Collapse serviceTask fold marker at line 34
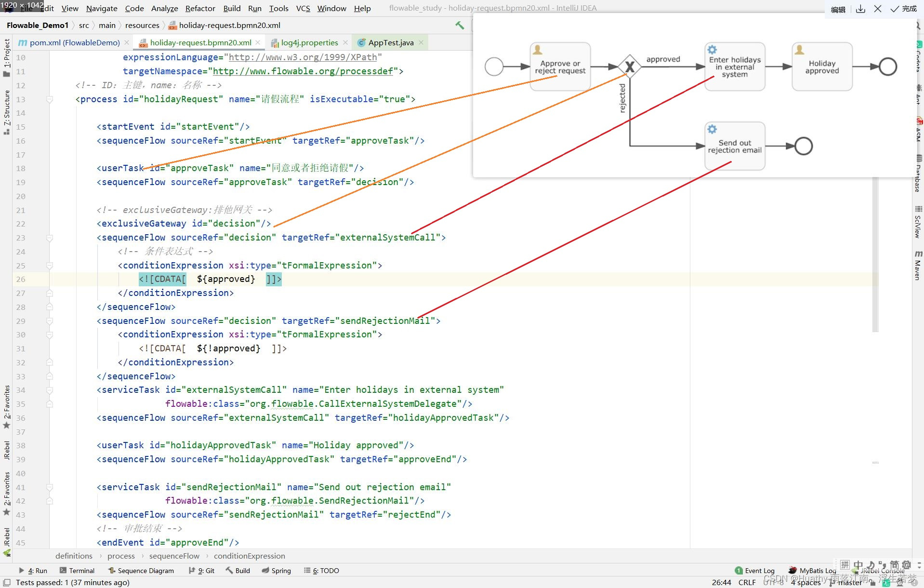Image resolution: width=924 pixels, height=588 pixels. 49,390
